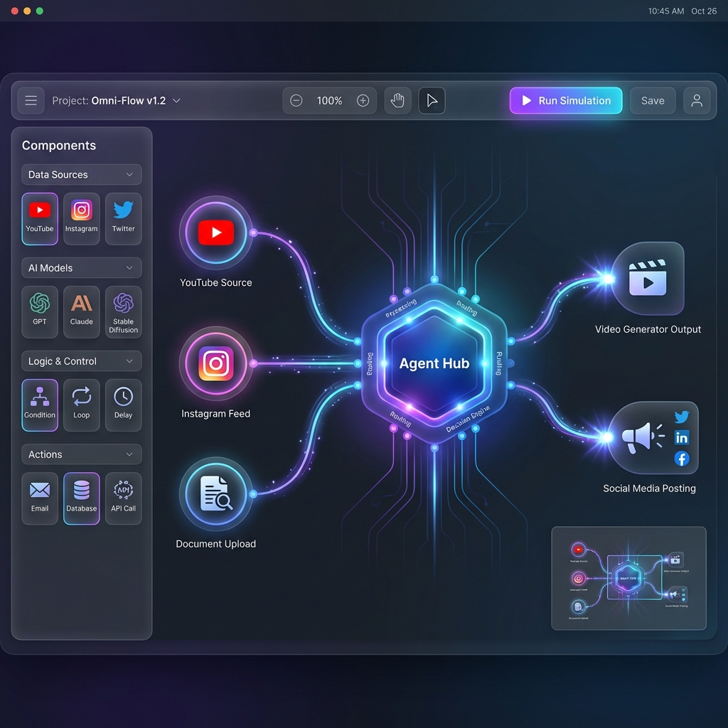The width and height of the screenshot is (728, 728).
Task: Zoom in with the plus button
Action: tap(363, 100)
